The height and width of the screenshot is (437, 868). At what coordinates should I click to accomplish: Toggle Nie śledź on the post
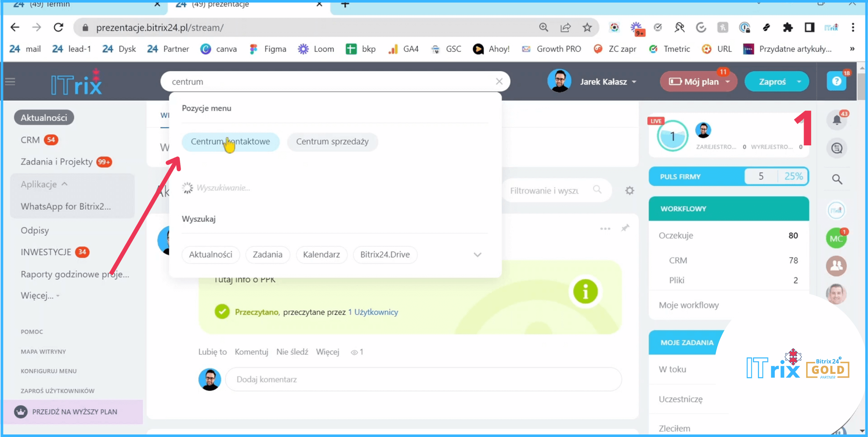point(292,352)
